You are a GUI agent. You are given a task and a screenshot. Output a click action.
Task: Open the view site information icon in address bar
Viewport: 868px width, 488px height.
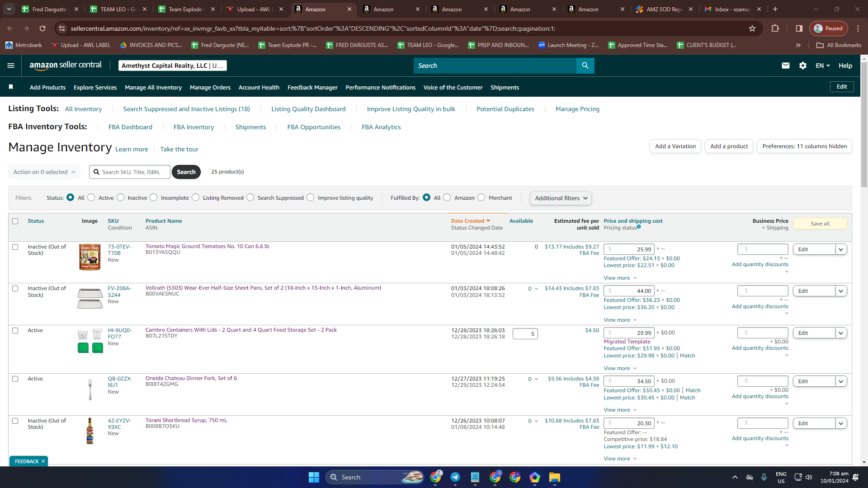pos(62,28)
